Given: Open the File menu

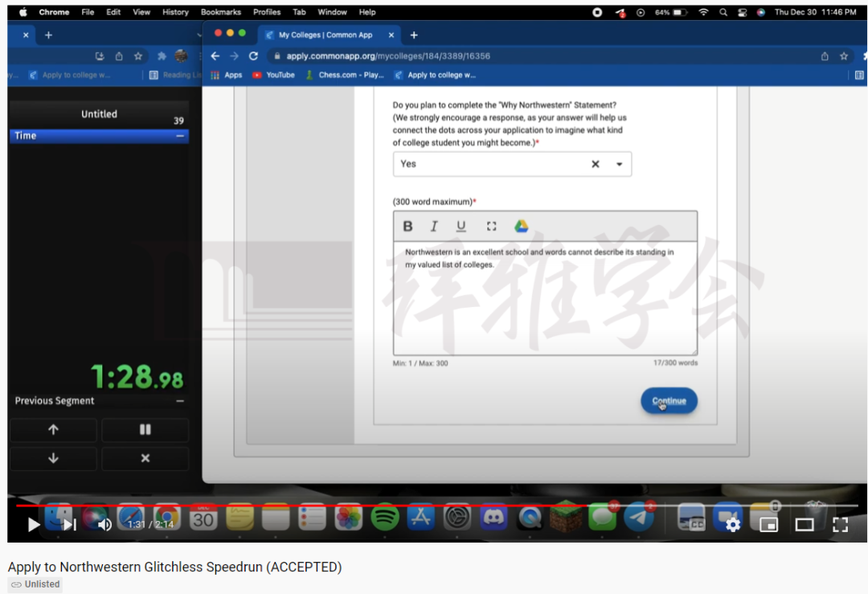Looking at the screenshot, I should [88, 11].
